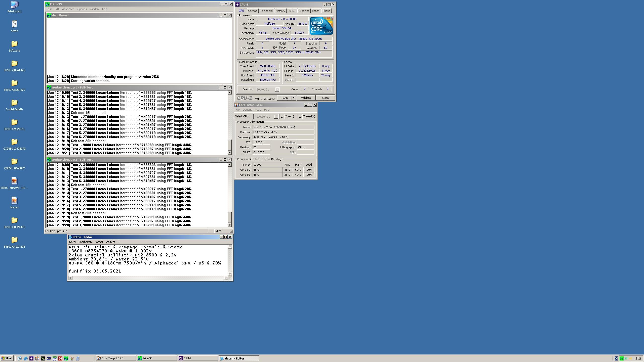644x362 pixels.
Task: Click the CPU-Z Validate button
Action: (306, 98)
